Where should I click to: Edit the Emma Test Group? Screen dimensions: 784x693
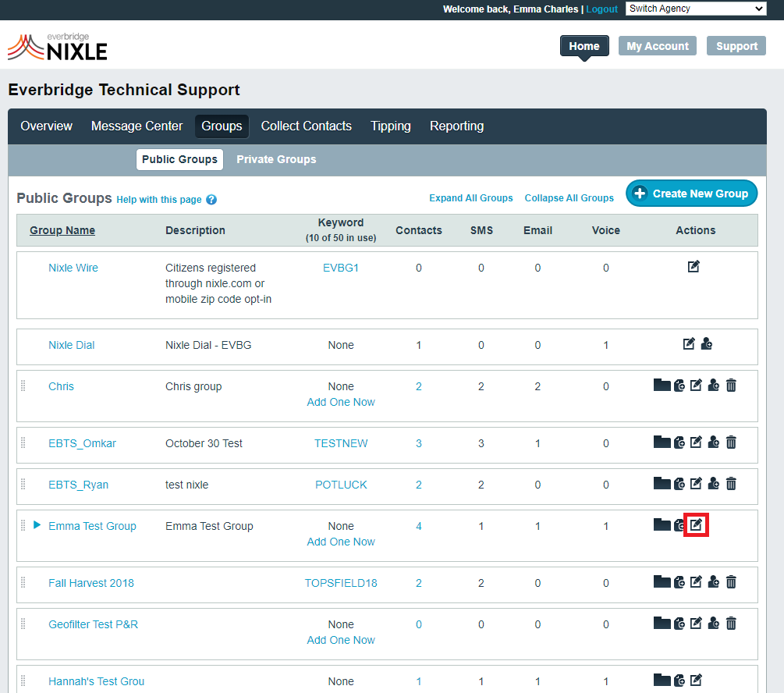[696, 525]
